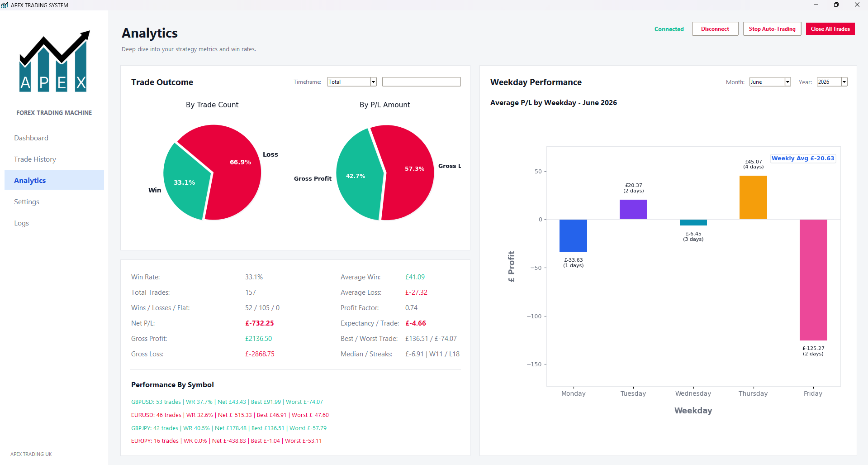Click the Gross Profit value £2136.50

point(258,338)
